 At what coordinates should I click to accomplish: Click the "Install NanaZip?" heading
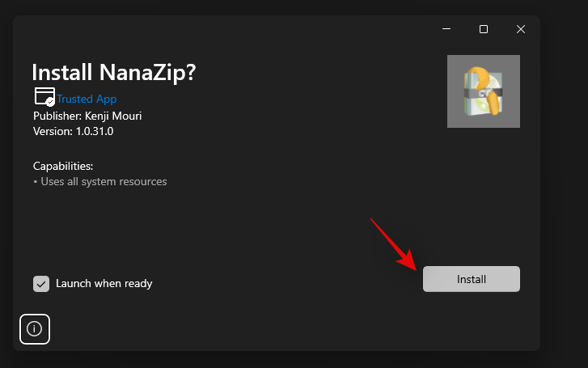[113, 73]
